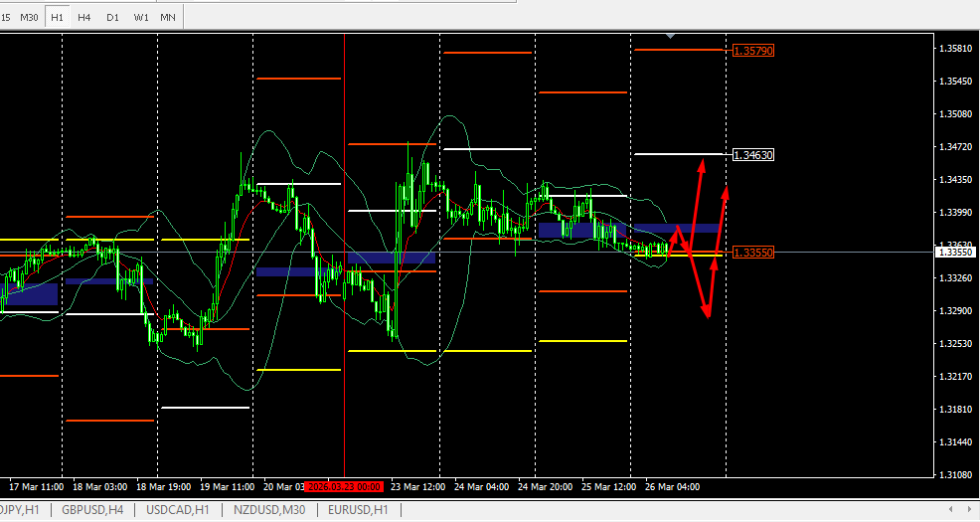980x522 pixels.
Task: Click the 1.32530 price scale value
Action: click(956, 344)
